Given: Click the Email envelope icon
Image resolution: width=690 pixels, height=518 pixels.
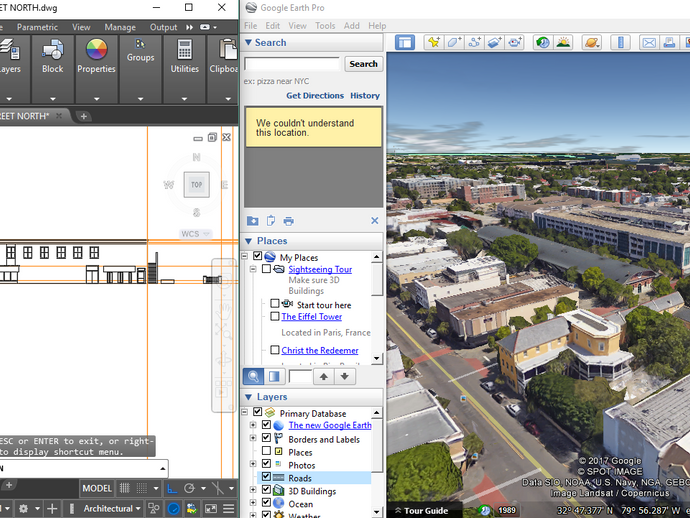Looking at the screenshot, I should [x=648, y=42].
